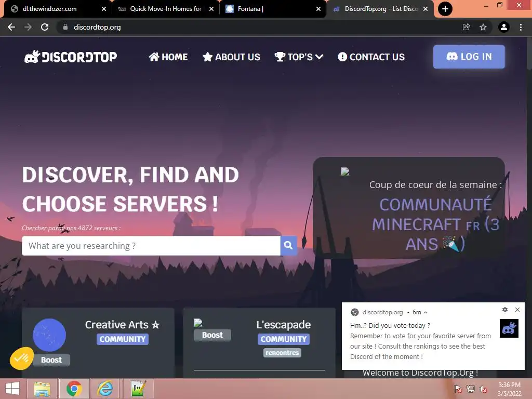532x399 pixels.
Task: Open the ABOUT US page
Action: pyautogui.click(x=231, y=57)
